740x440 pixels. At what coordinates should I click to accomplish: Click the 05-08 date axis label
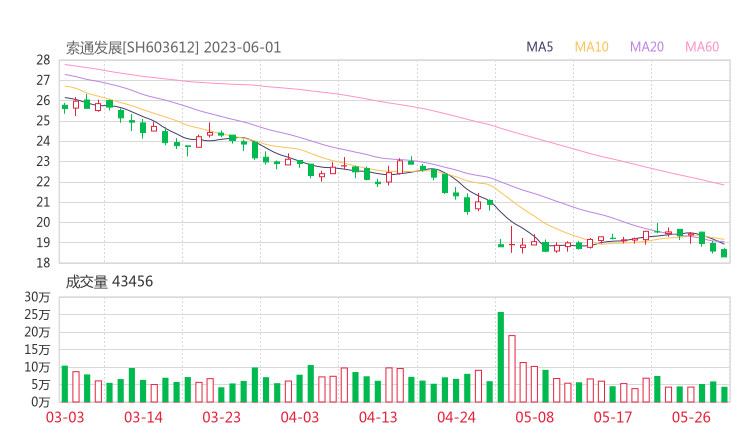pyautogui.click(x=534, y=417)
